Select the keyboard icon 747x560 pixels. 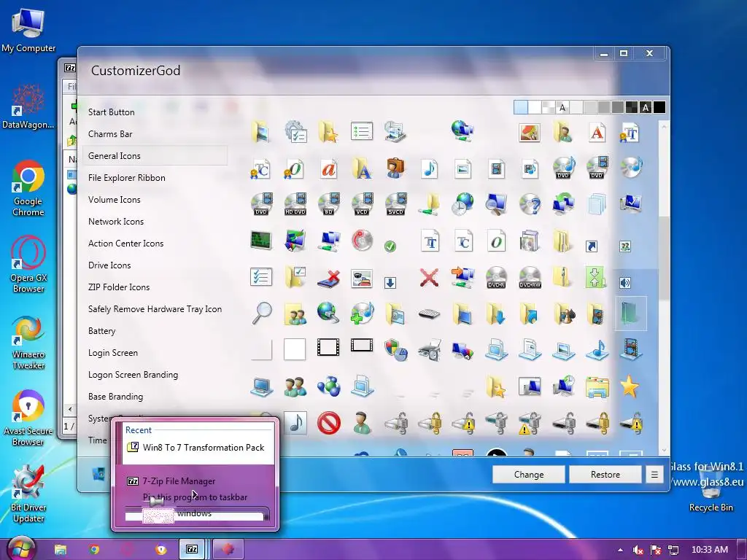(x=429, y=314)
